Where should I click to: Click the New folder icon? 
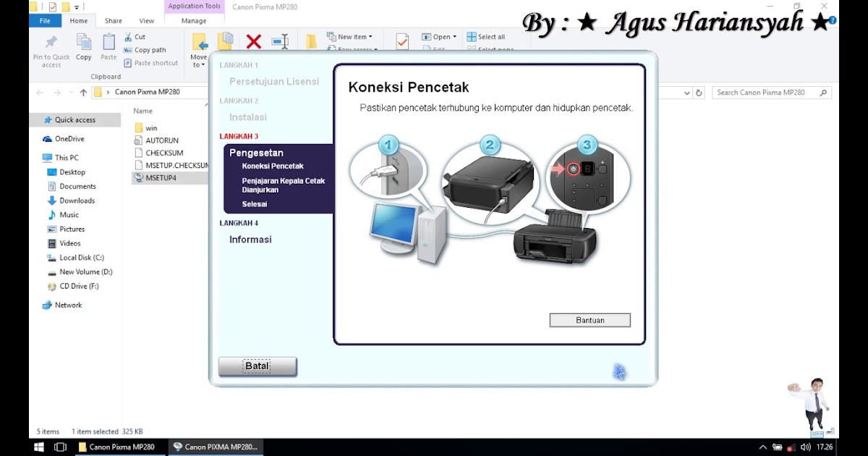coord(311,42)
